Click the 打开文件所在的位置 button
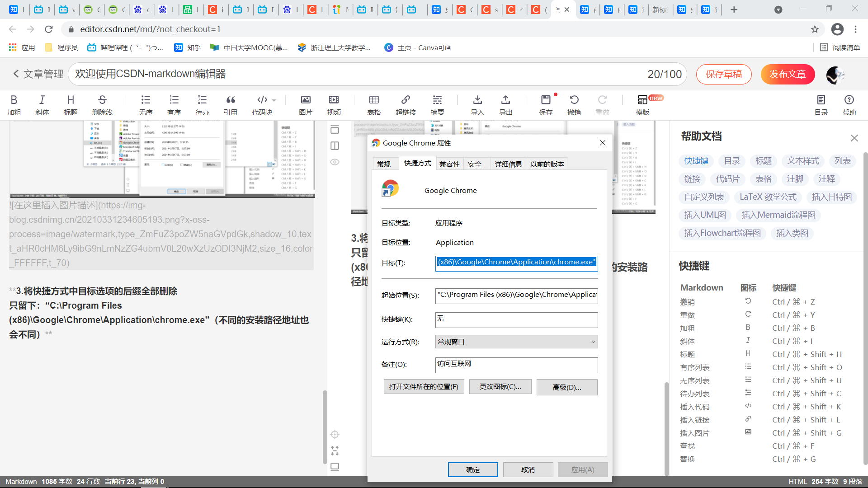 [424, 387]
